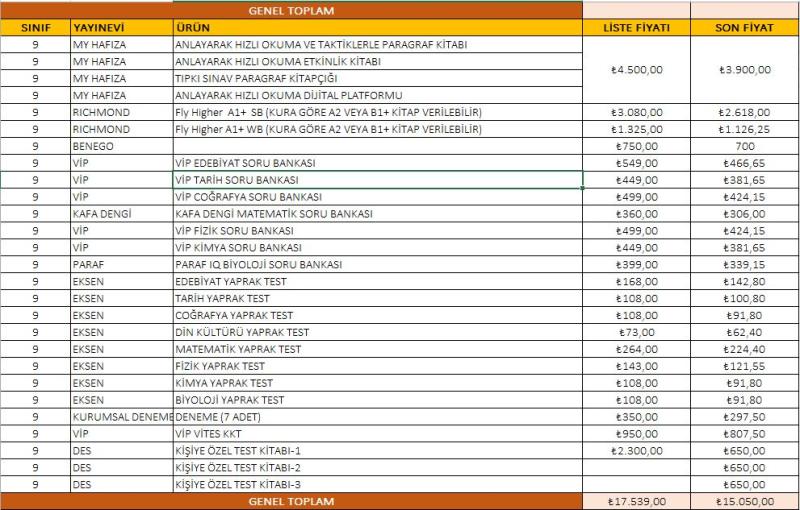Click the ₺950,00 list price cell
Screen dimensions: 800x510
point(636,434)
